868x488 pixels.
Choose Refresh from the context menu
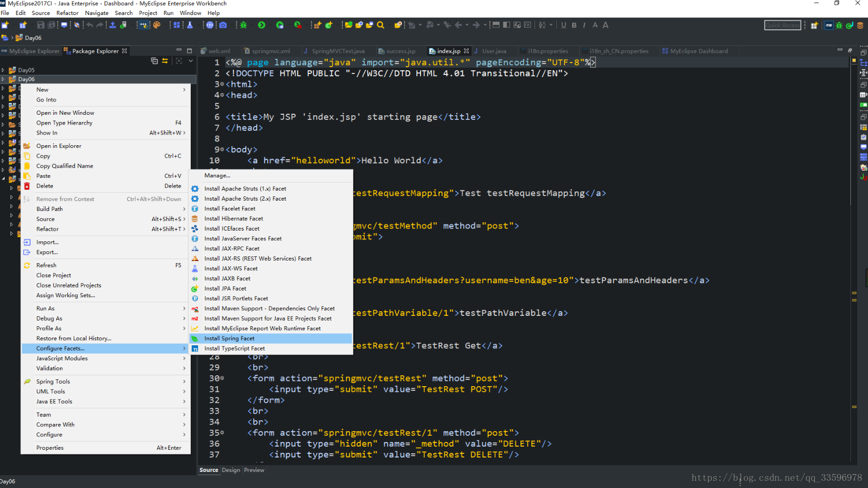[106, 265]
